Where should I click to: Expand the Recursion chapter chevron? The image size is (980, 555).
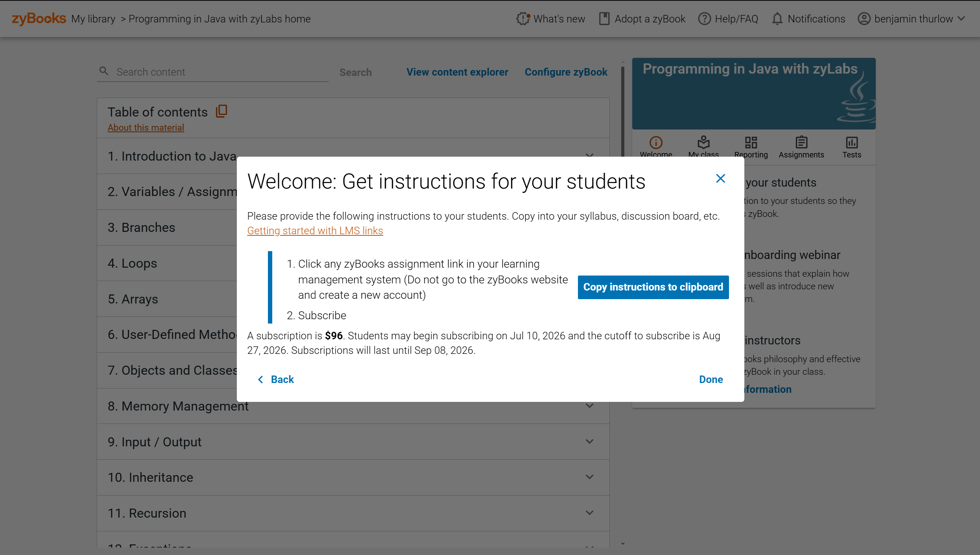[x=589, y=513]
